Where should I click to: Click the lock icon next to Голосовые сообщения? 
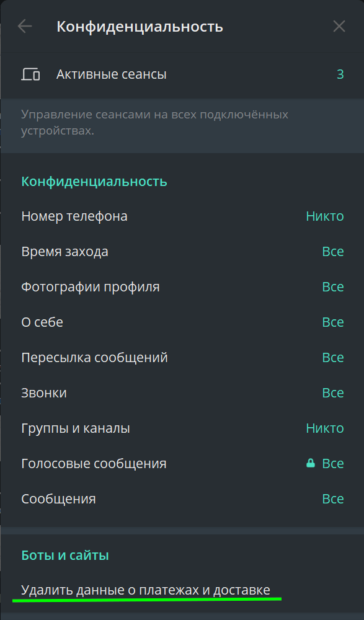[x=311, y=463]
